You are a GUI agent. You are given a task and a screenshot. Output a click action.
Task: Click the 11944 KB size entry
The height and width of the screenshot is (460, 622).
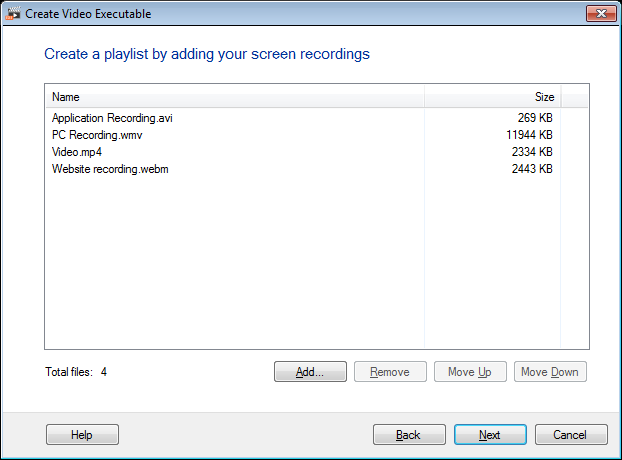pos(530,135)
